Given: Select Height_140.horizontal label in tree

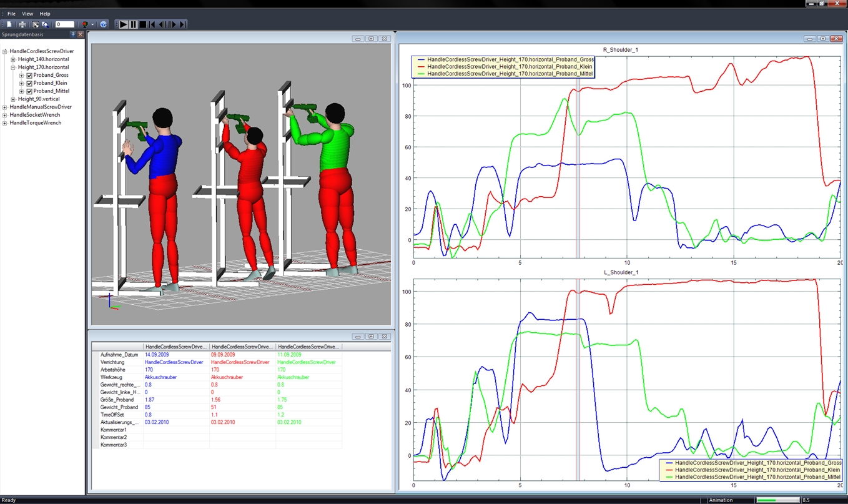Looking at the screenshot, I should point(43,59).
